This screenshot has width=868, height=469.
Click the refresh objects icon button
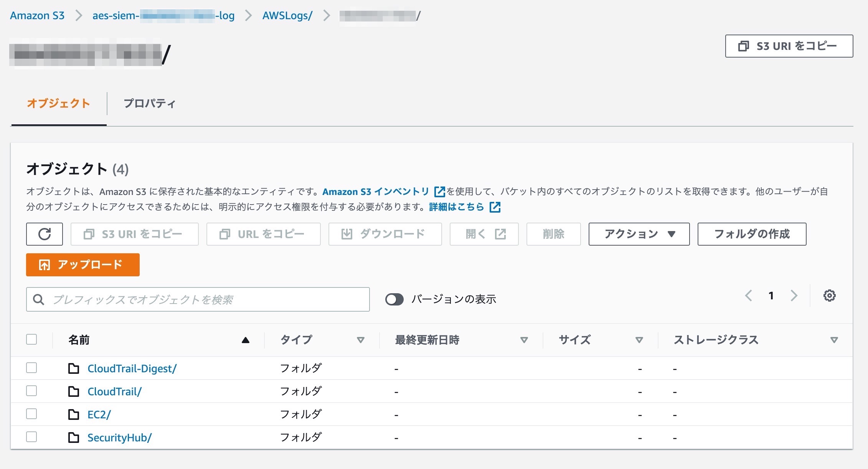point(45,234)
